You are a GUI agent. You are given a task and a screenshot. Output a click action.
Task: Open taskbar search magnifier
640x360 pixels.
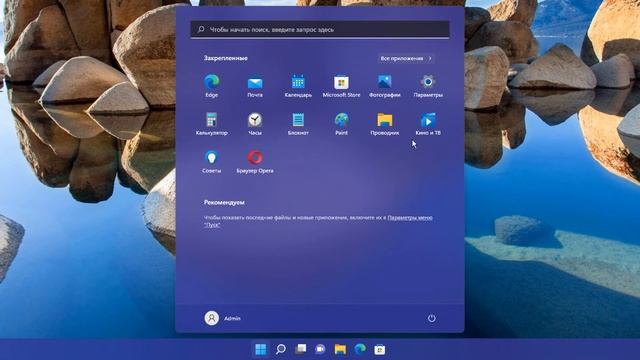pyautogui.click(x=280, y=349)
